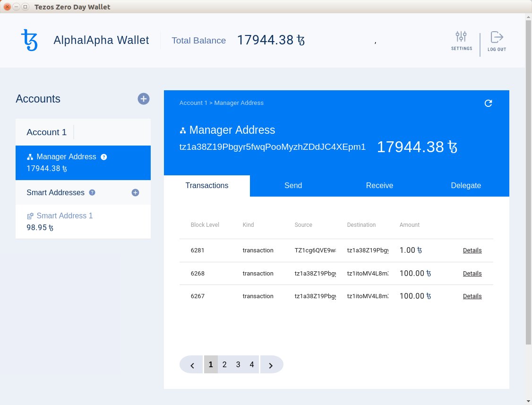Click the 98.95 smart address balance
The image size is (532, 405).
pos(40,227)
